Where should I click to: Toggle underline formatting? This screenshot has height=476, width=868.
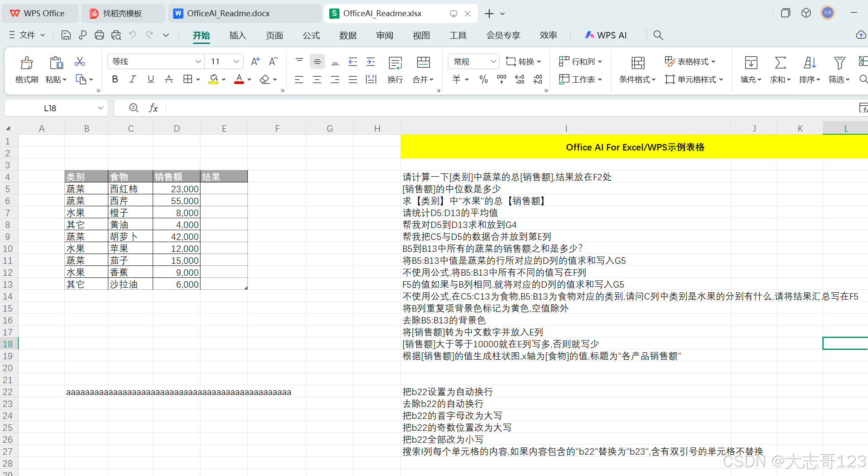click(151, 79)
